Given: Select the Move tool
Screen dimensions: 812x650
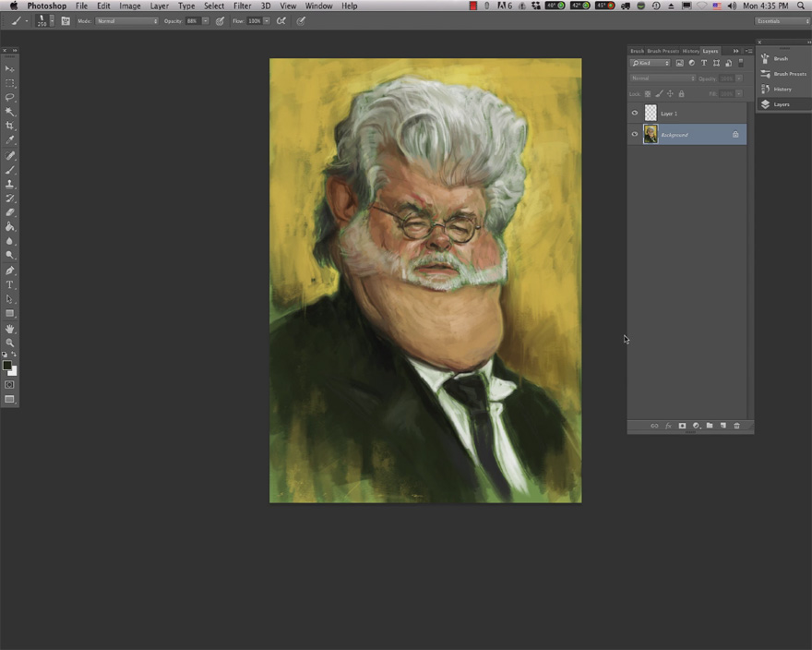Looking at the screenshot, I should pyautogui.click(x=9, y=68).
